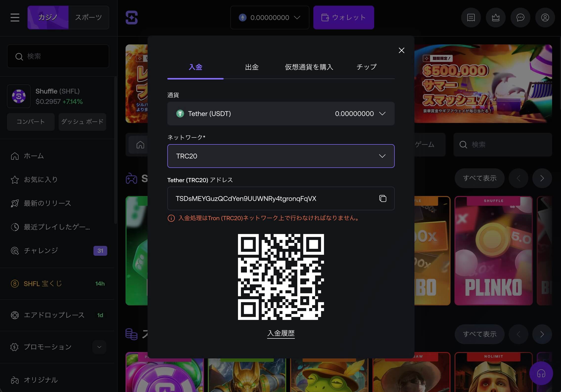Open the user profile icon
The image size is (561, 392).
tap(545, 18)
